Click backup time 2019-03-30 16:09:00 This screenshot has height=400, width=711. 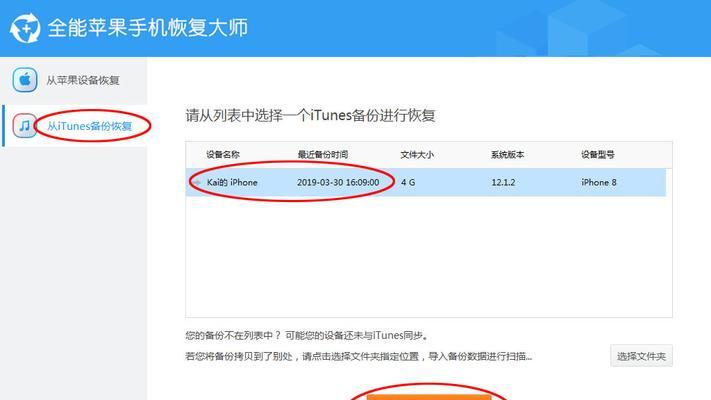(x=338, y=182)
